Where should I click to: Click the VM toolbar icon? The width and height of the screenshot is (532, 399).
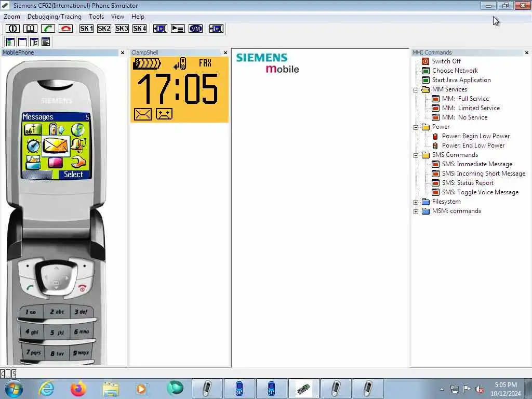click(195, 29)
